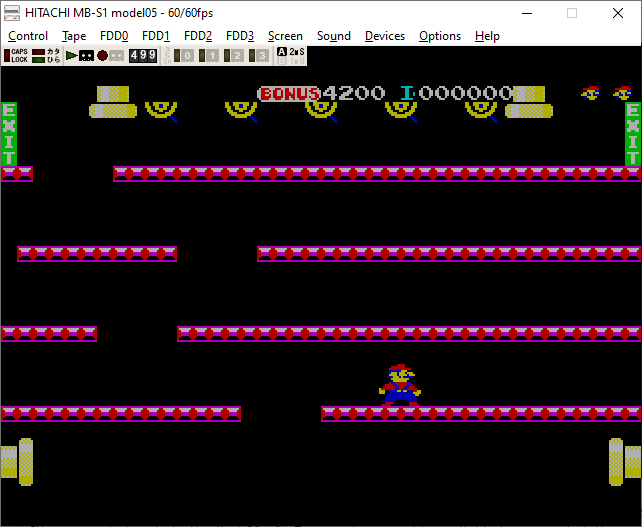The height and width of the screenshot is (527, 642).
Task: Open the Devices menu
Action: tap(385, 36)
